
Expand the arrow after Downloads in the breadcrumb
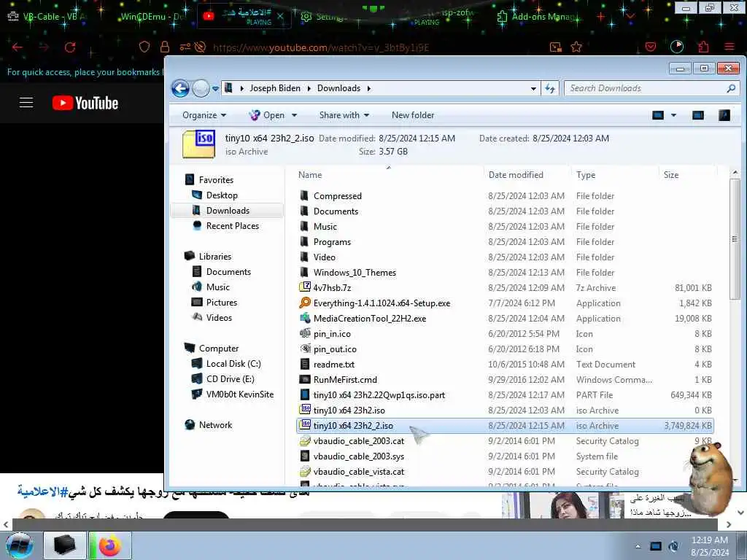368,88
